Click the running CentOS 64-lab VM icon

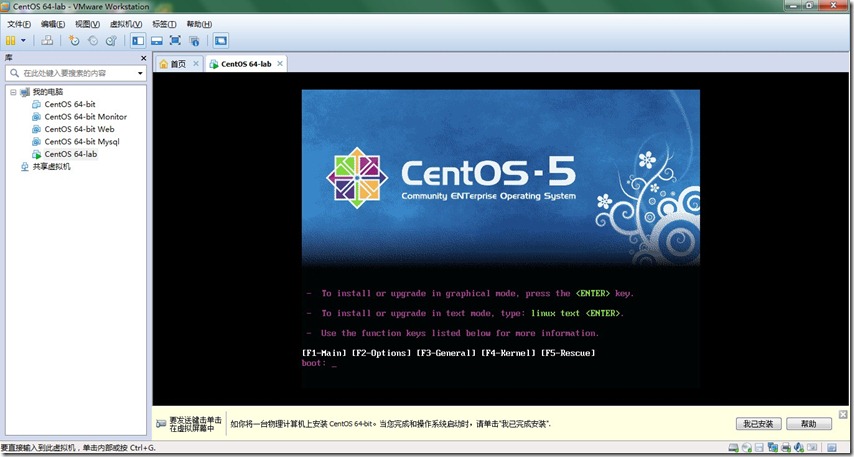(x=36, y=154)
